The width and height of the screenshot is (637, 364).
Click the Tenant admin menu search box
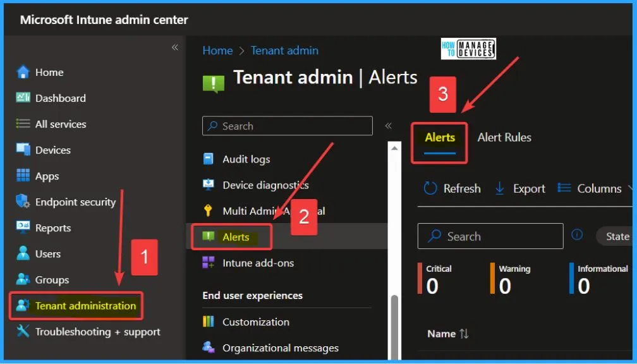(287, 126)
